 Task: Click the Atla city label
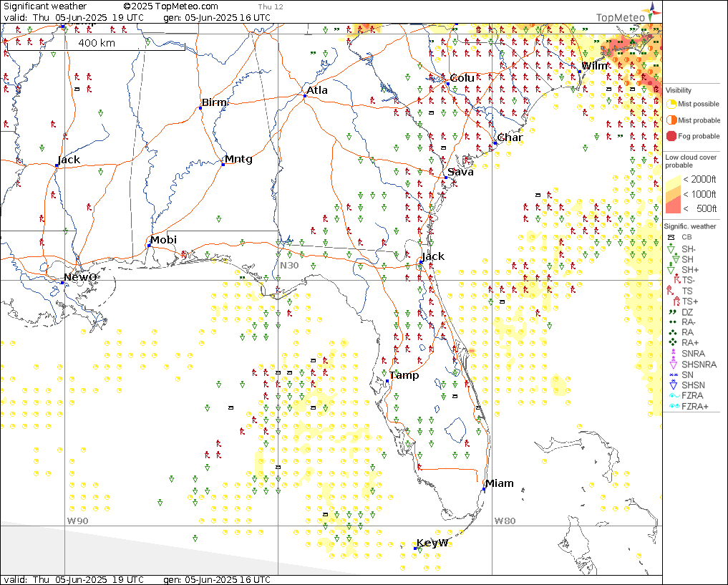tap(317, 90)
